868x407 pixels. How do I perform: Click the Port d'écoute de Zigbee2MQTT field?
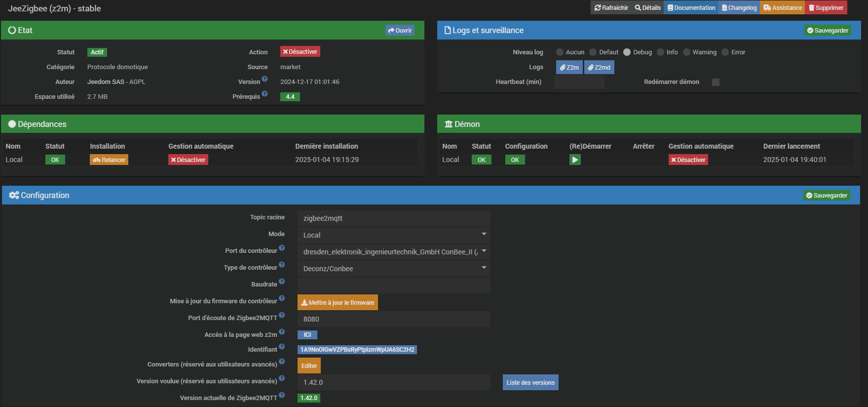(x=394, y=319)
